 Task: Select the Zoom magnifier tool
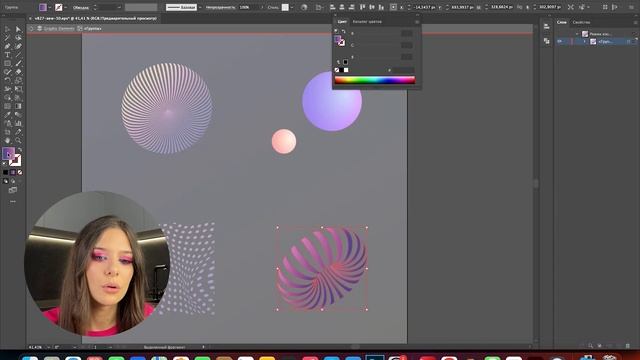[x=18, y=140]
